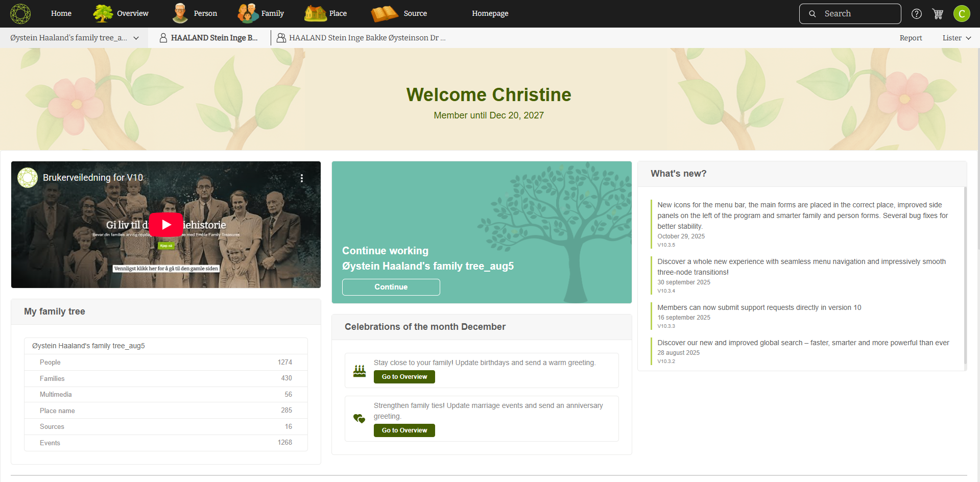Open the help question mark icon
980x482 pixels.
point(917,14)
